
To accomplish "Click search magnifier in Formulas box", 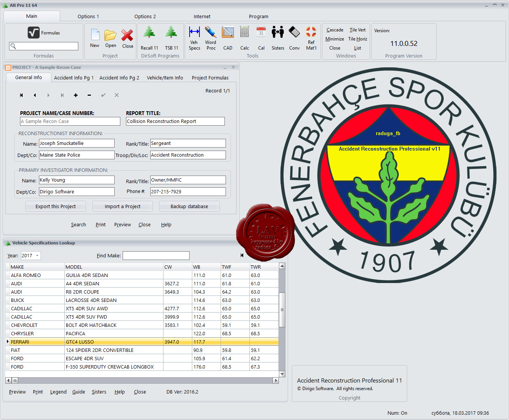I will [13, 46].
